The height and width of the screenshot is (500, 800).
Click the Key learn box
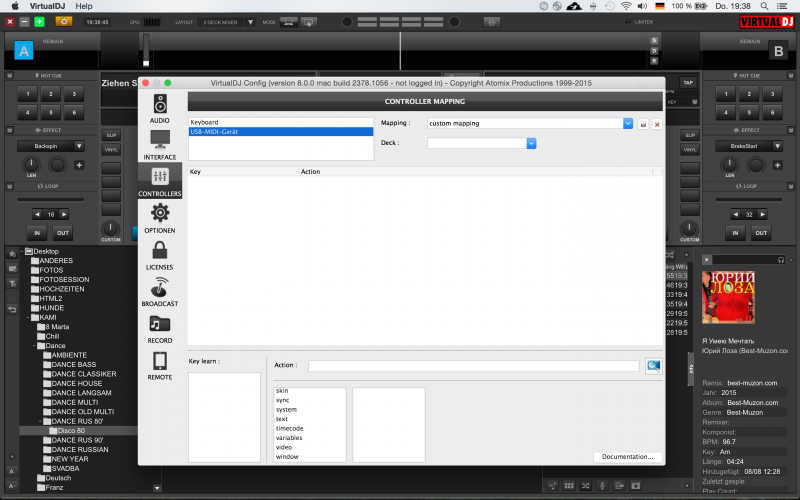point(224,417)
